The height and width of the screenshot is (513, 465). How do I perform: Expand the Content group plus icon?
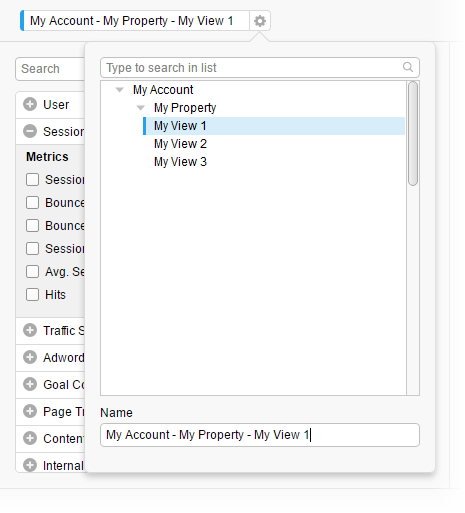point(30,438)
